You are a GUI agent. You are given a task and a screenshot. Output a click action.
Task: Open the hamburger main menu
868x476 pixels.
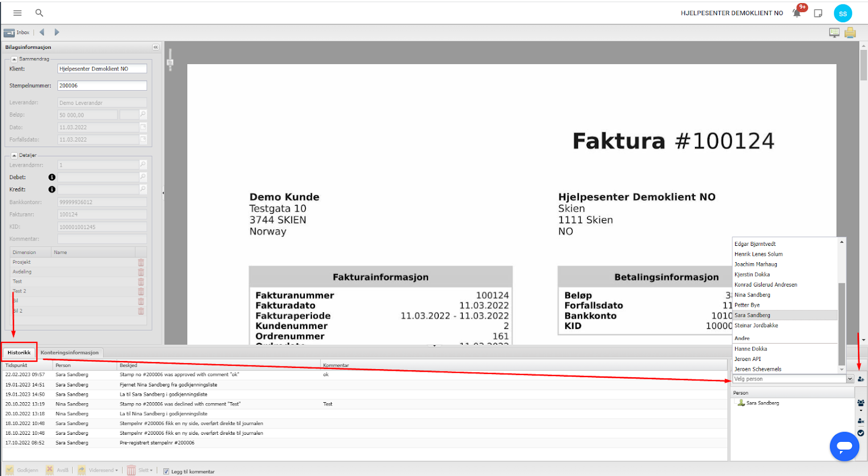coord(17,13)
